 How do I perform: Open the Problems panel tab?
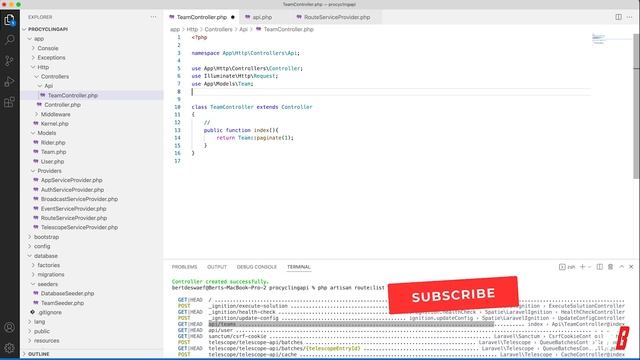coord(184,267)
